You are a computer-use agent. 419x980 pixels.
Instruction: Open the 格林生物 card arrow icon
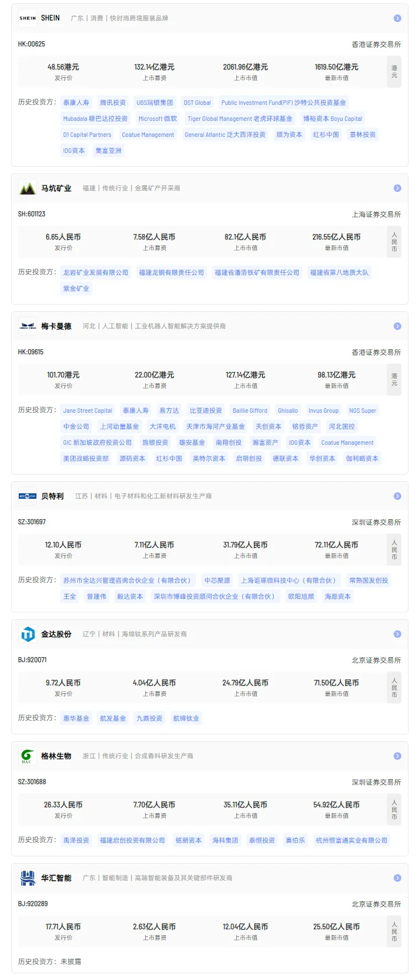tap(397, 756)
